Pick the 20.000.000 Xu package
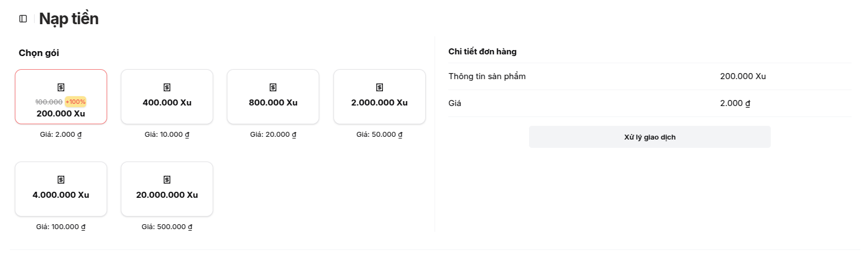This screenshot has height=261, width=868. [167, 189]
